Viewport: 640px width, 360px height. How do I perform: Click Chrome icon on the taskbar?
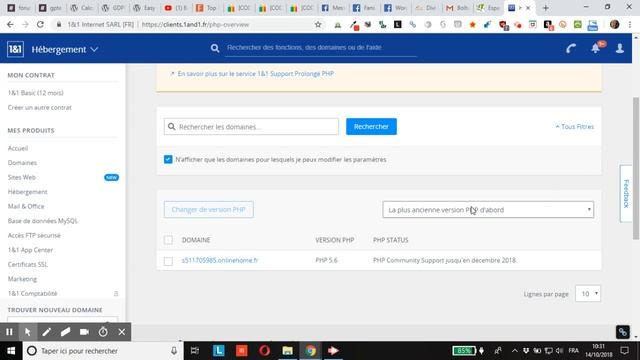tap(311, 351)
